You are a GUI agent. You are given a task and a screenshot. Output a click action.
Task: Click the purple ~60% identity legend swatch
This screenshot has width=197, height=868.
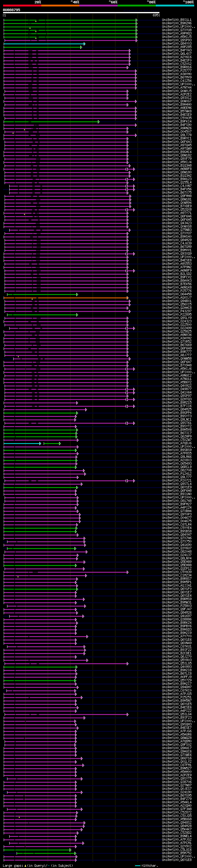(x=99, y=6)
